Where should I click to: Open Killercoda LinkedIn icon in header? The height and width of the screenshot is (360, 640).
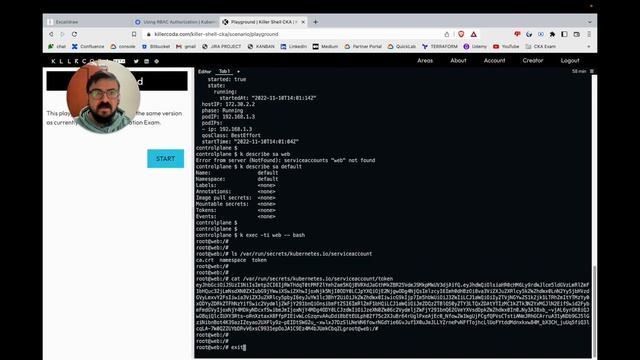click(x=147, y=61)
